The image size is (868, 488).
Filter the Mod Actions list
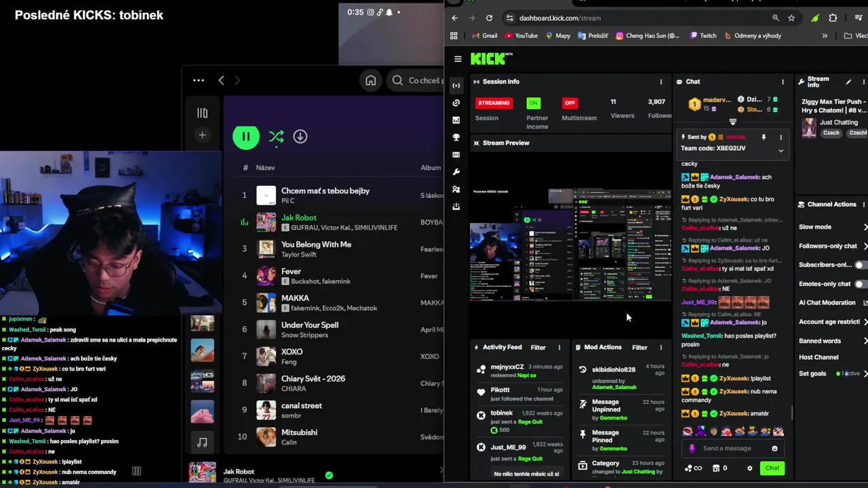point(639,348)
